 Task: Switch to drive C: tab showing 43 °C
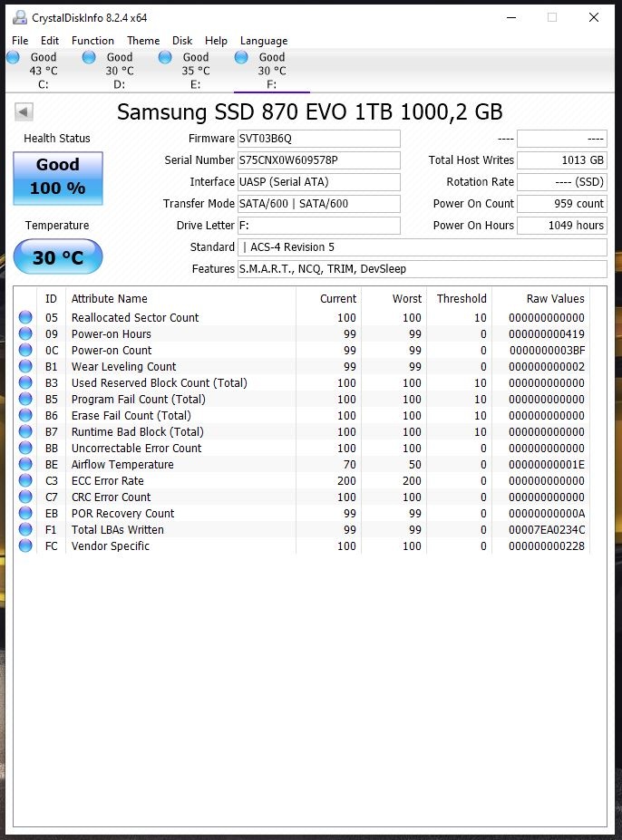(43, 71)
